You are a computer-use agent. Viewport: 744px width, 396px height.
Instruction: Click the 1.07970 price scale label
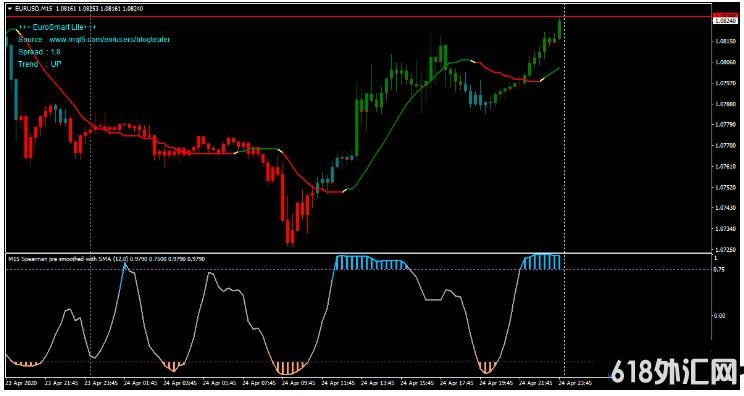(726, 83)
